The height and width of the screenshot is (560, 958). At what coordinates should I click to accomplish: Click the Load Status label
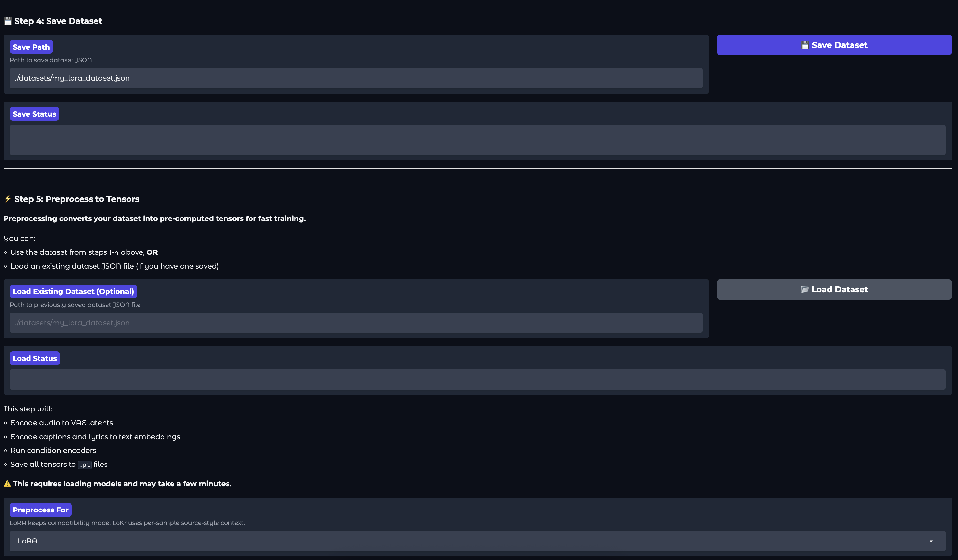point(35,358)
